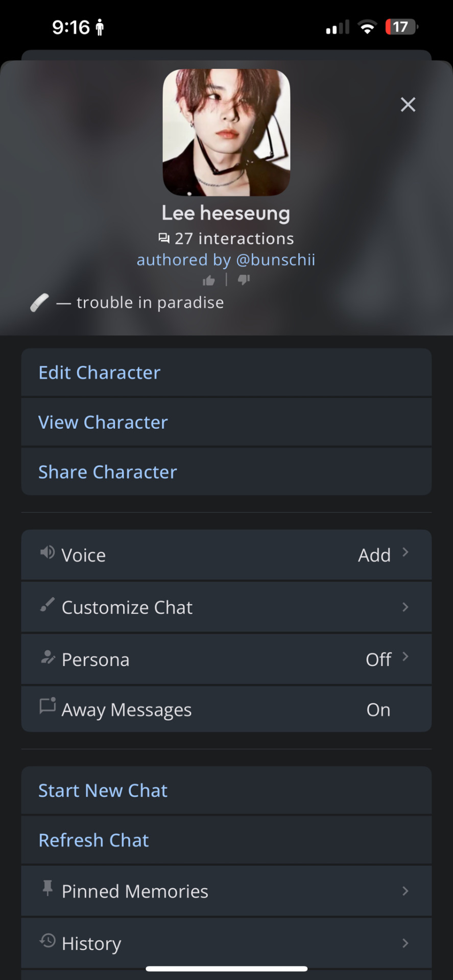Tap the Away Messages chat icon
The height and width of the screenshot is (980, 453).
click(x=47, y=705)
